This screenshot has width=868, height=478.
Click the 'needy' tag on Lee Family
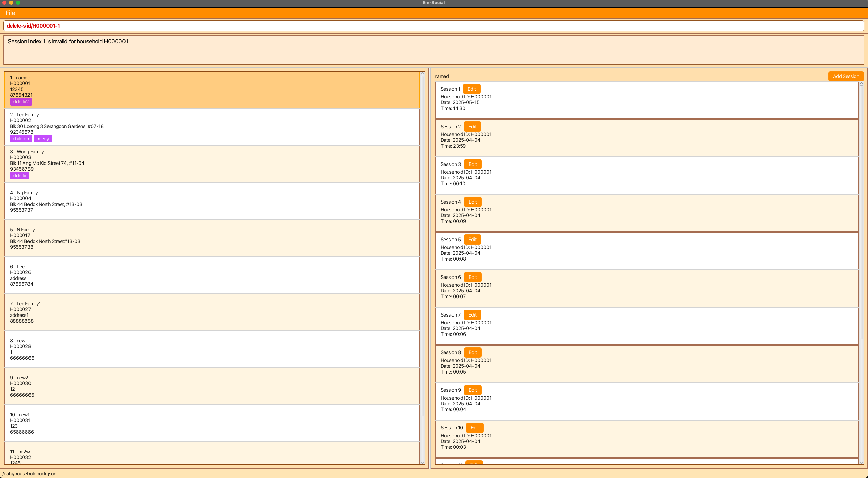[43, 139]
